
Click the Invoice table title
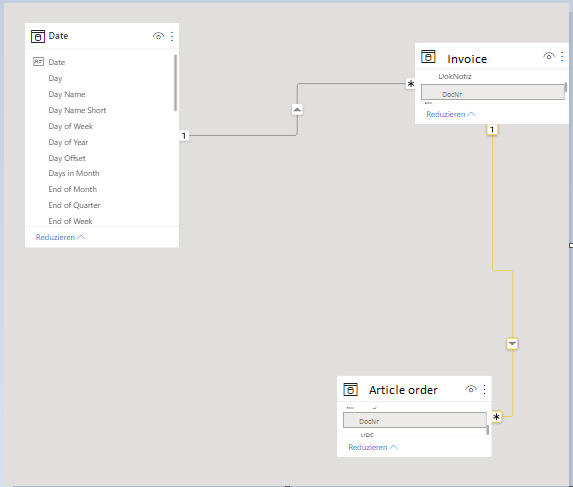click(x=467, y=59)
